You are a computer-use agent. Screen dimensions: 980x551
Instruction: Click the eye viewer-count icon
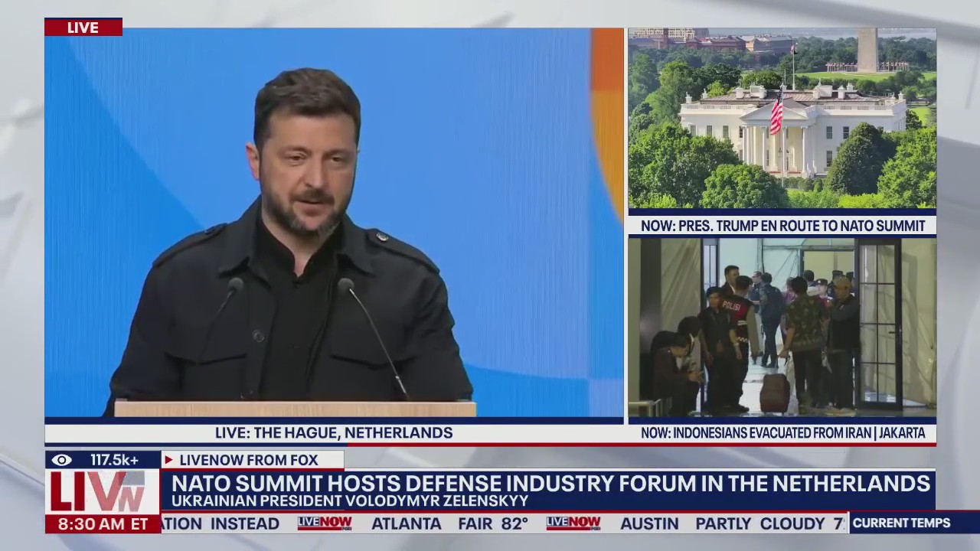(61, 460)
